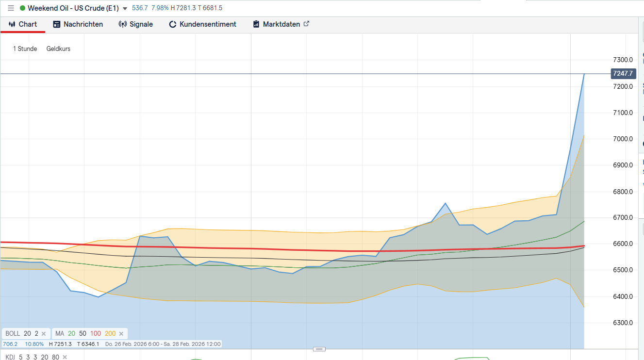Open the Kundensentiment tab
The image size is (644, 360).
coord(203,24)
